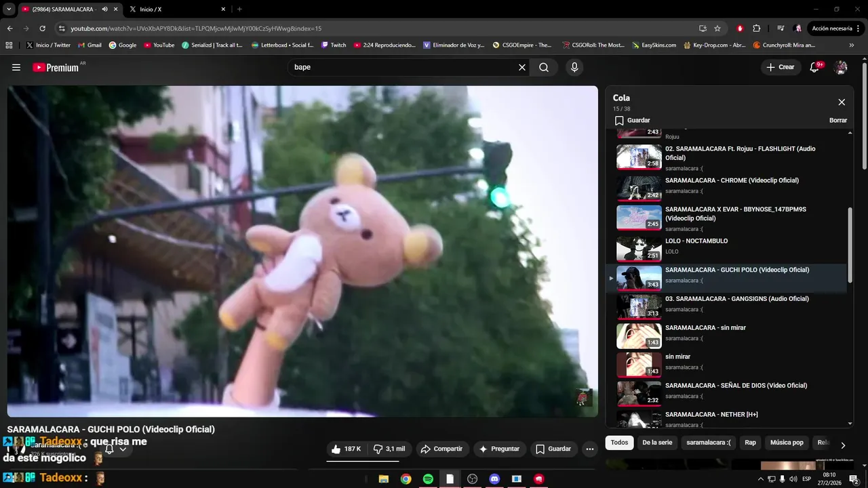
Task: Dislike the video with thumbs down
Action: (x=389, y=449)
